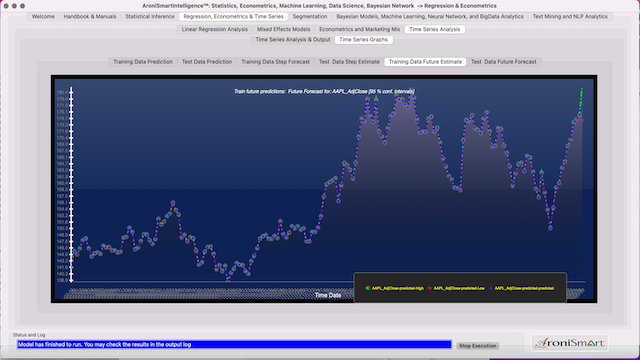
Task: Show the Test Data Prediction graph
Action: [x=207, y=62]
